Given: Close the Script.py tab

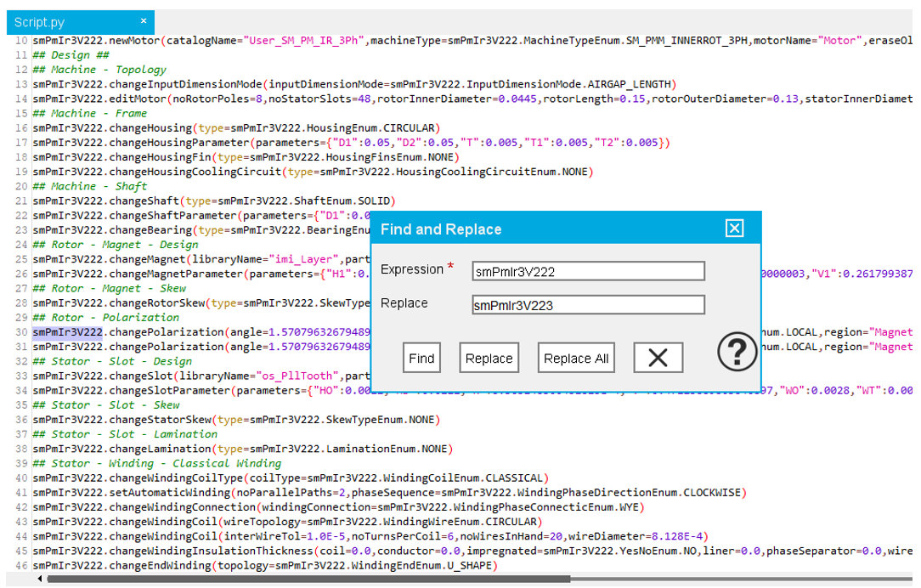Looking at the screenshot, I should (144, 21).
